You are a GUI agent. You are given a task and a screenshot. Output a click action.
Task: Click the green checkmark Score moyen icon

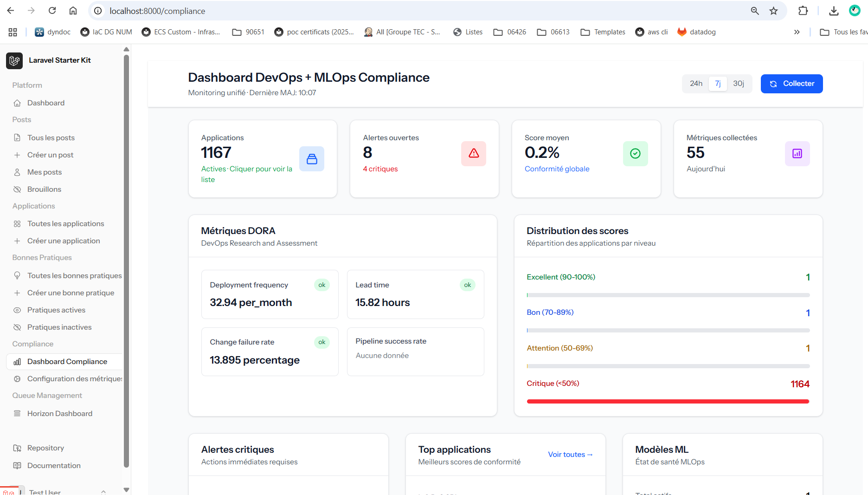point(636,153)
